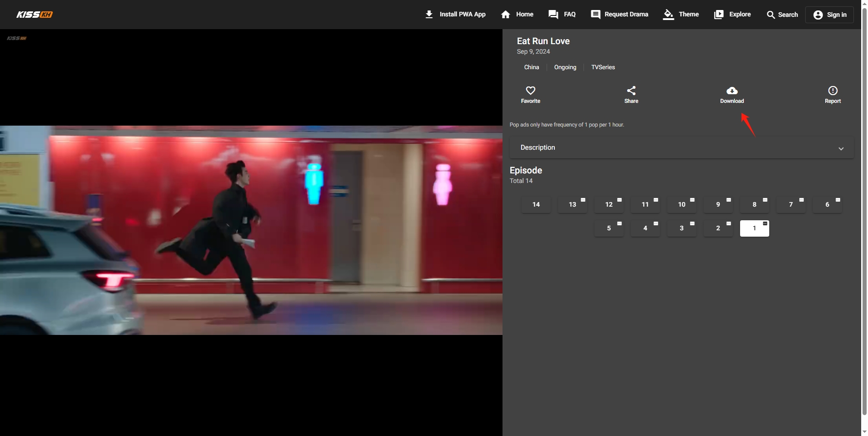868x436 pixels.
Task: Click the Install PWA App label
Action: pos(462,15)
